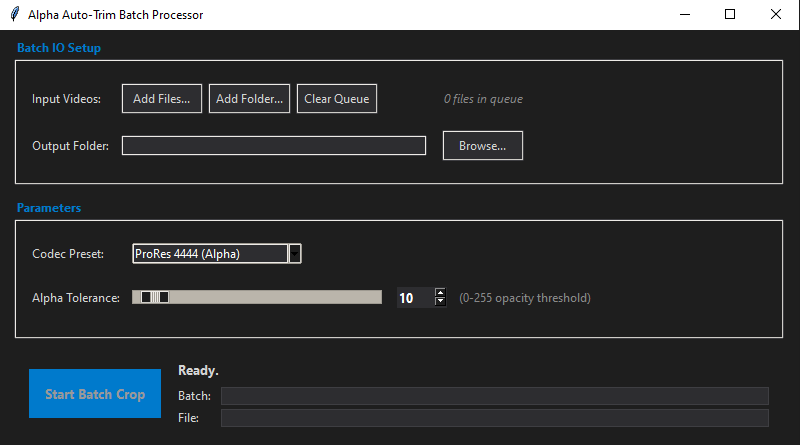800x445 pixels.
Task: Clear the input video queue
Action: [337, 99]
